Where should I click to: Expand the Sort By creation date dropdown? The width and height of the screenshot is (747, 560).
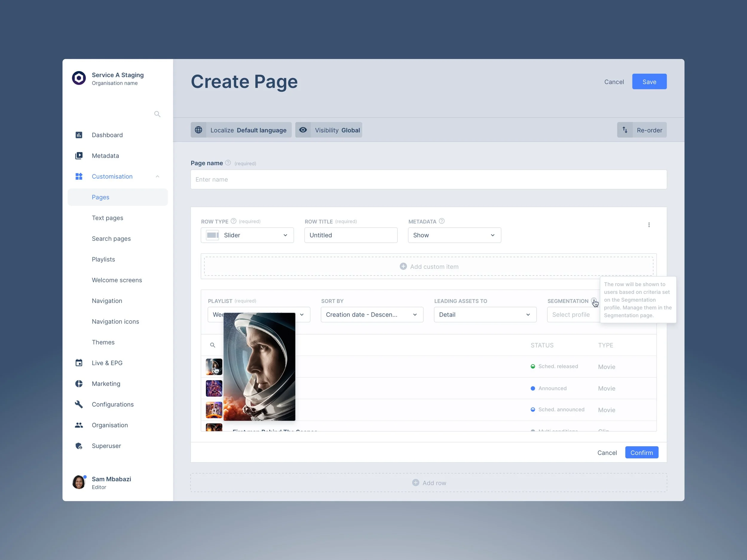click(372, 314)
